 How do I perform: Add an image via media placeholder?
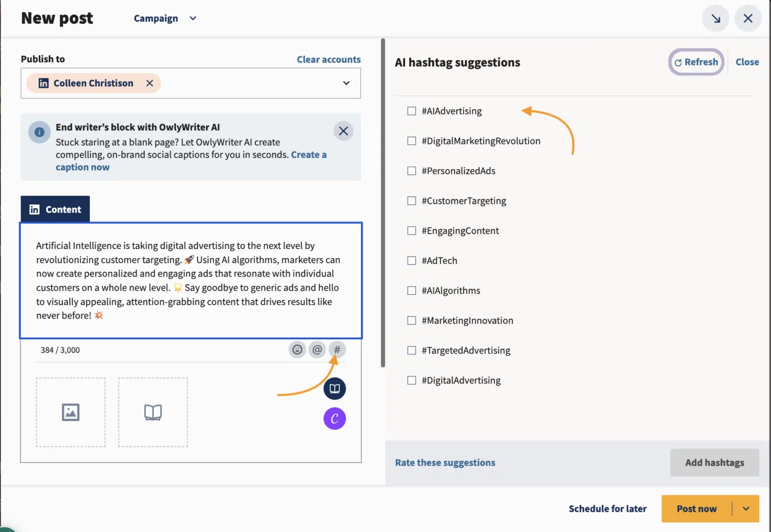point(71,412)
